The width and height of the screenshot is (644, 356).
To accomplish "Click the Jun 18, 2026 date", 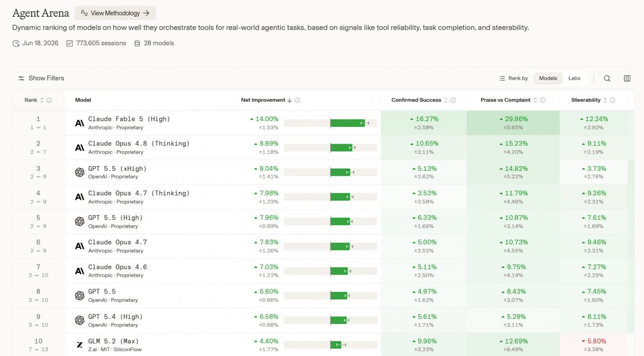I will [x=41, y=43].
